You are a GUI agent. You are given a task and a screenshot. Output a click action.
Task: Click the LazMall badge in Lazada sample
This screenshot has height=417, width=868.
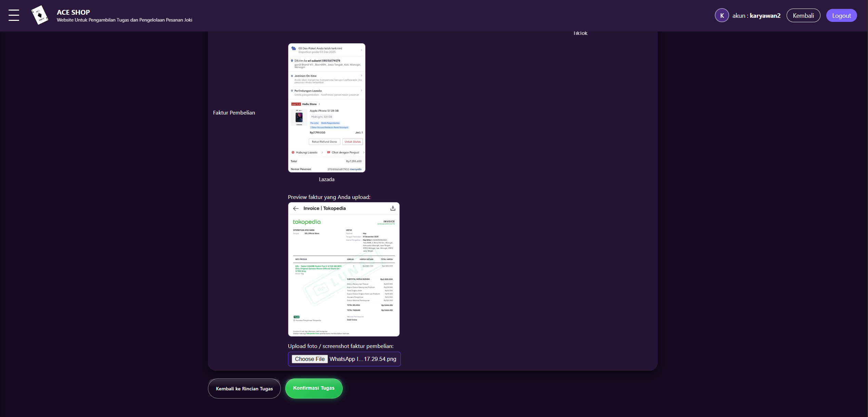pos(296,104)
